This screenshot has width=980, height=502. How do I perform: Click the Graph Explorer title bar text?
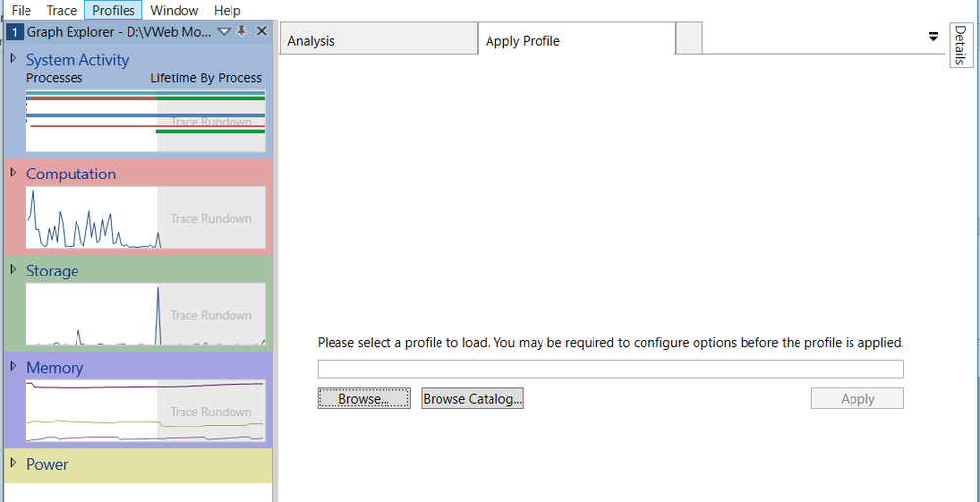119,32
